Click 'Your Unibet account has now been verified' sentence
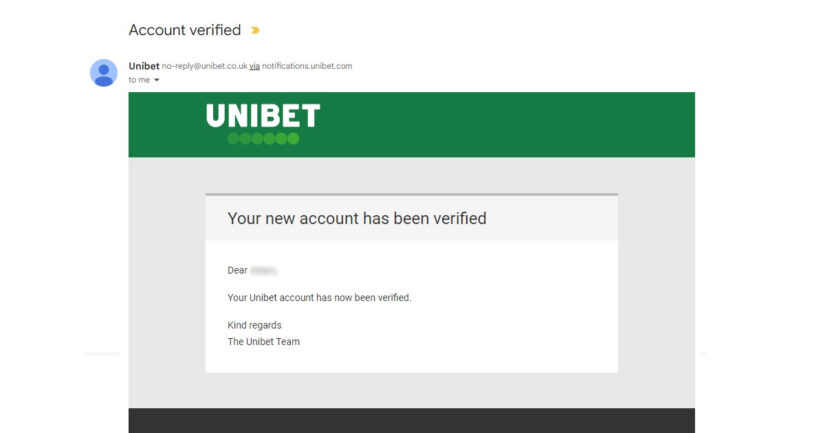Screen dimensions: 825x433 [319, 298]
